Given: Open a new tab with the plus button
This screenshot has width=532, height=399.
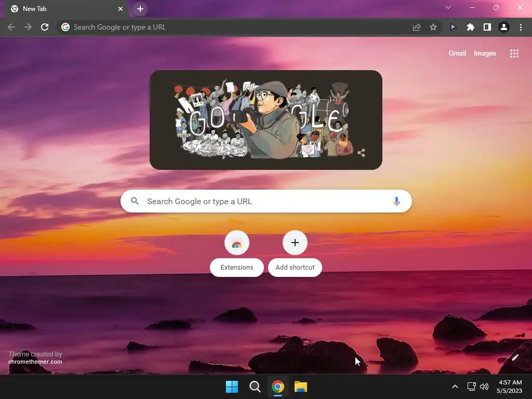Looking at the screenshot, I should [x=140, y=9].
